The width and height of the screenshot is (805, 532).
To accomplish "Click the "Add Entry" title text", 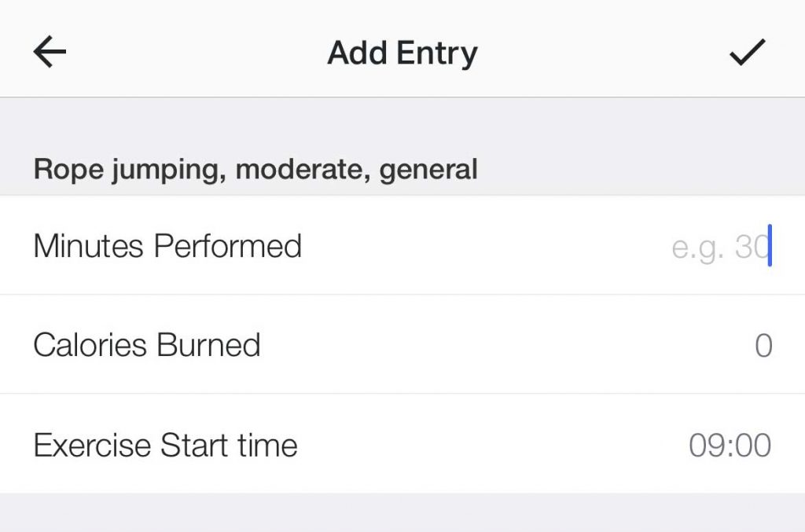I will click(x=402, y=53).
